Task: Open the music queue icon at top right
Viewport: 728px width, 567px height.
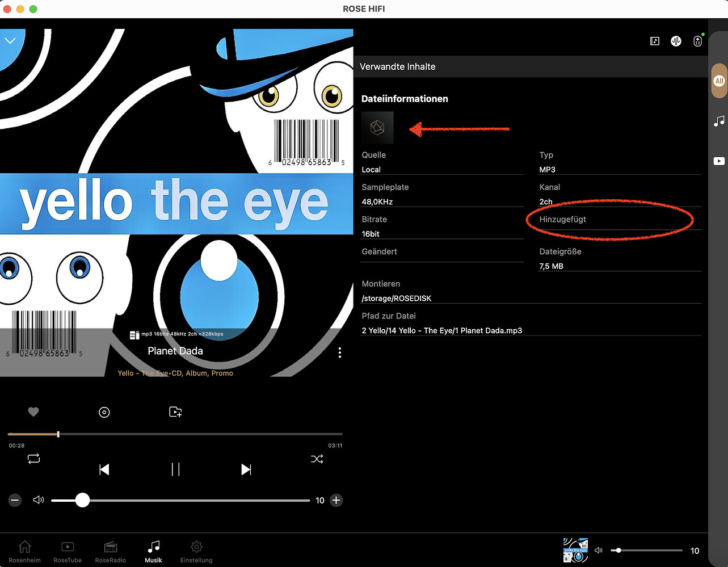Action: pyautogui.click(x=655, y=41)
